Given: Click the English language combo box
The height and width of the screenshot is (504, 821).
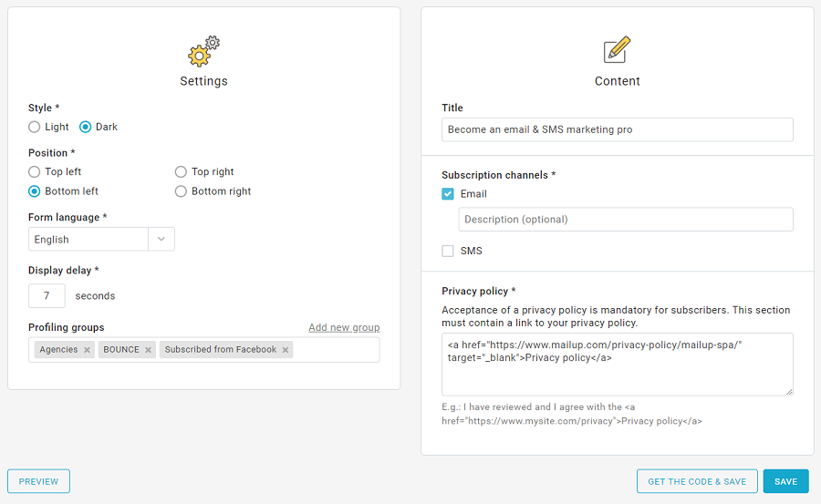Looking at the screenshot, I should click(88, 239).
